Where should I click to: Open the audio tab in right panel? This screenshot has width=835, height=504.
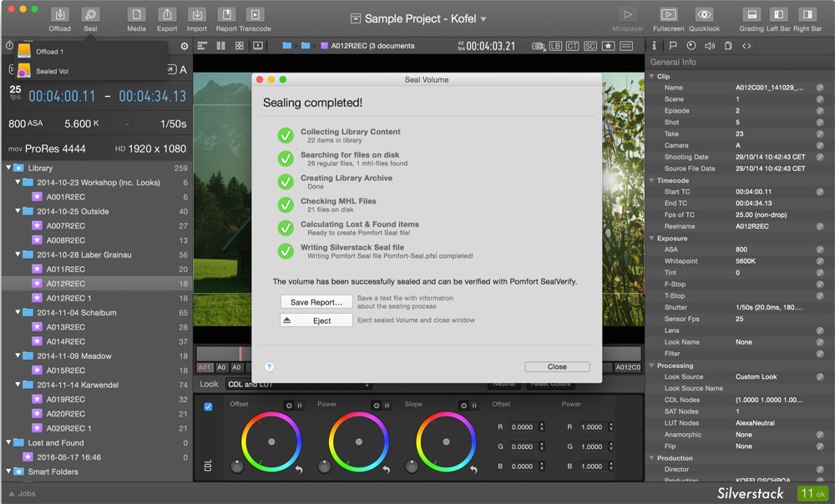[x=710, y=46]
